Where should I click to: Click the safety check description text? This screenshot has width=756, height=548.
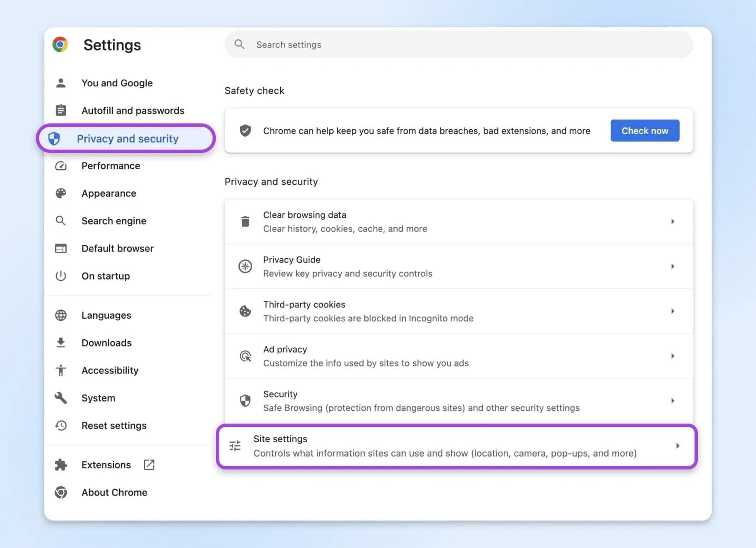(x=427, y=131)
